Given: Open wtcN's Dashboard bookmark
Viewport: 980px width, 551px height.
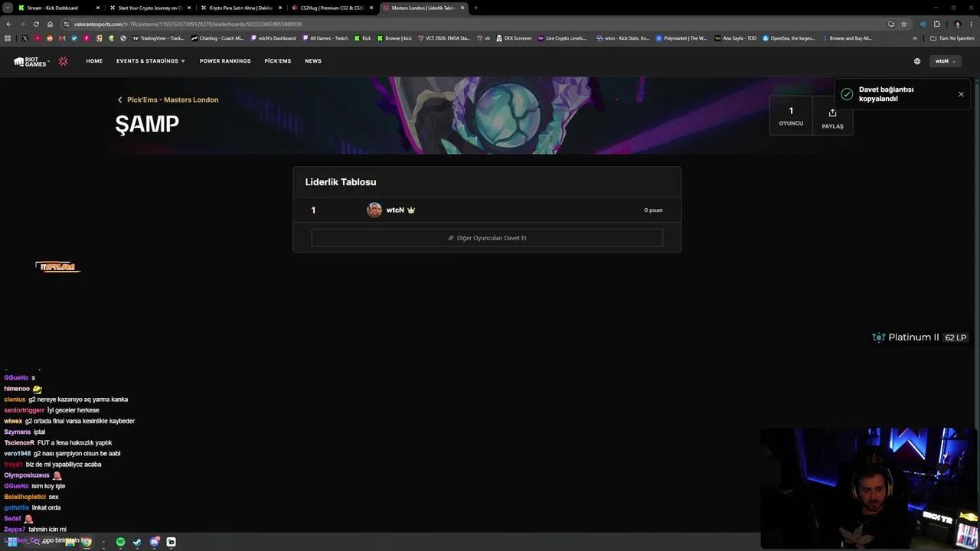Looking at the screenshot, I should coord(273,38).
